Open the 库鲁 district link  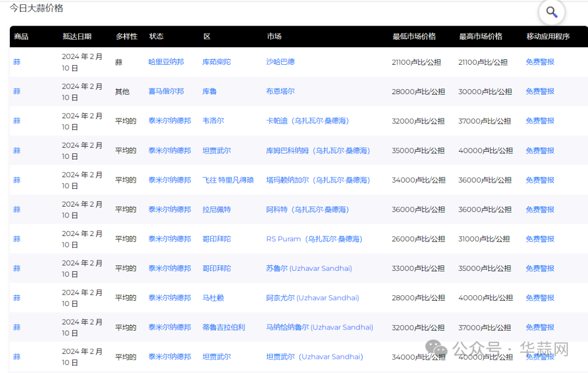coord(209,91)
